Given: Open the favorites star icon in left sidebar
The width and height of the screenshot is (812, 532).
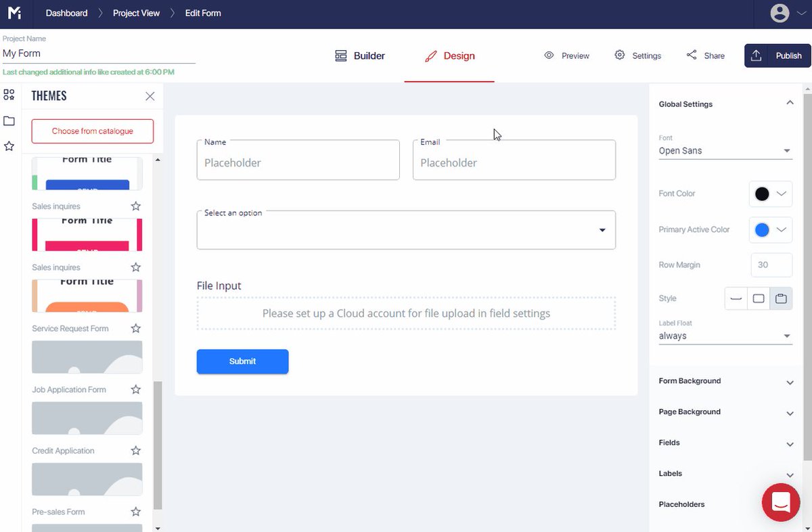Looking at the screenshot, I should [x=9, y=146].
